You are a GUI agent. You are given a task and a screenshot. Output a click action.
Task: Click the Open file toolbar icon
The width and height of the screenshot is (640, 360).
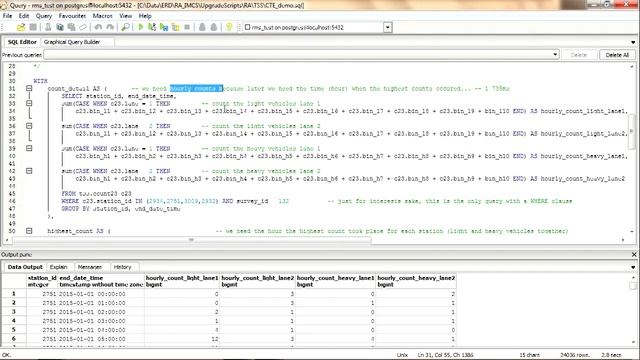coord(21,27)
